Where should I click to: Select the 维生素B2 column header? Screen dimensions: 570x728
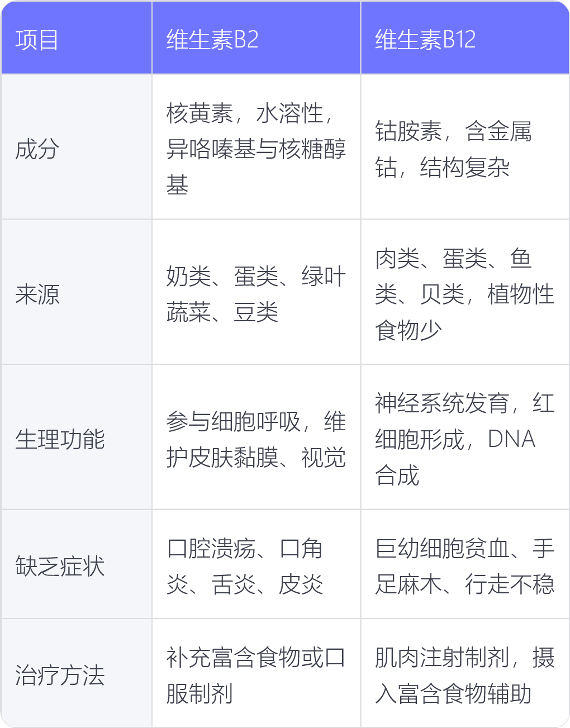coord(256,38)
